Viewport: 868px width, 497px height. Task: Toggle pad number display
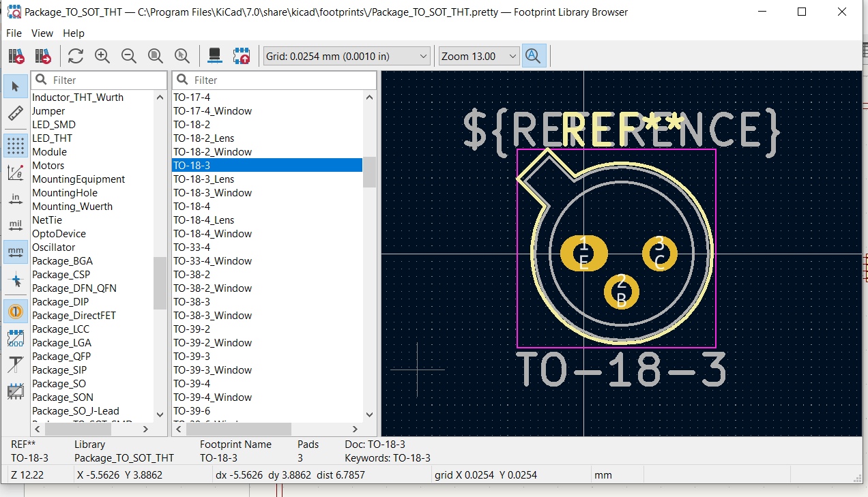16,312
